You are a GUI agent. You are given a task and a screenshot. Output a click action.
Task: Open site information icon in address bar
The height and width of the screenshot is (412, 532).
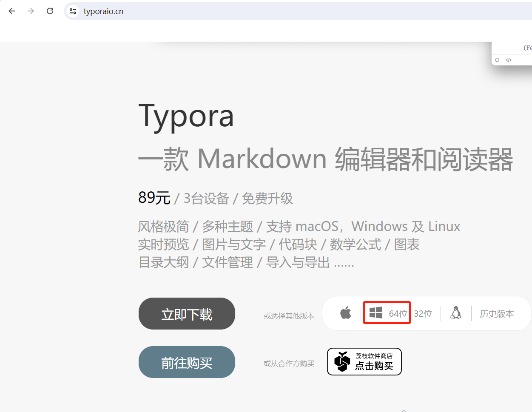tap(73, 11)
